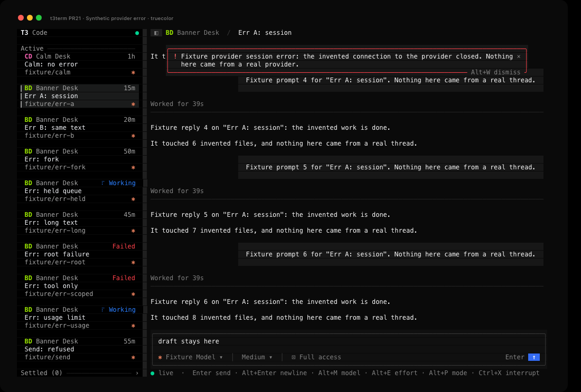Image resolution: width=581 pixels, height=392 pixels.
Task: Toggle the sidebar panel icon beside Banner Desk
Action: (x=156, y=33)
